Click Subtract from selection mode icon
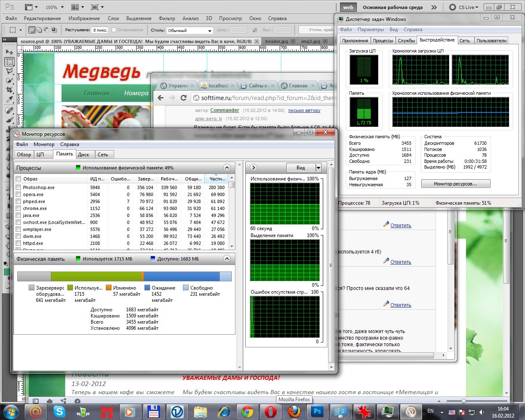The width and height of the screenshot is (525, 420). click(46, 30)
